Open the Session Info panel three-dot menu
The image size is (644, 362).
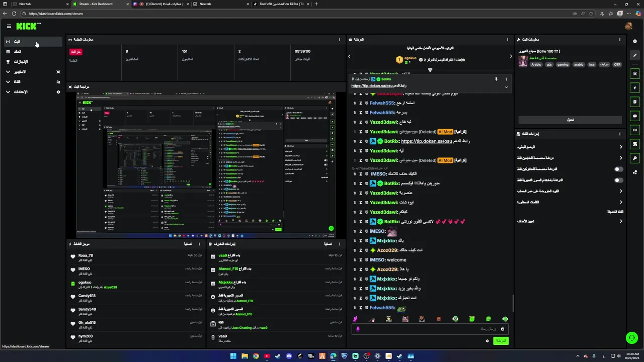coord(340,40)
